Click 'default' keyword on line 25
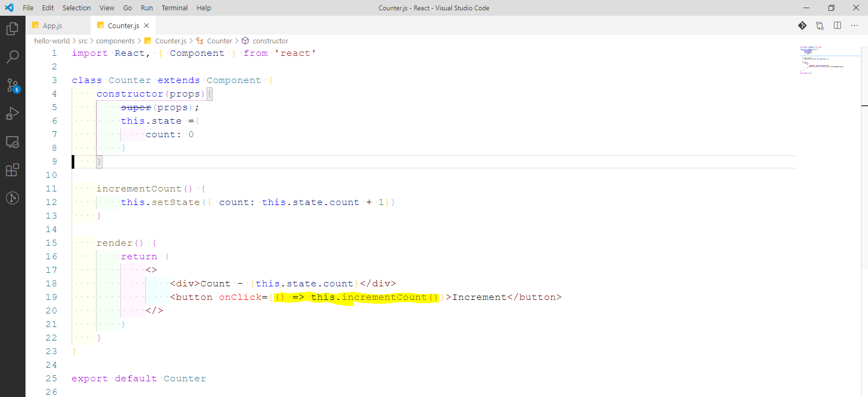The width and height of the screenshot is (868, 397). [136, 379]
